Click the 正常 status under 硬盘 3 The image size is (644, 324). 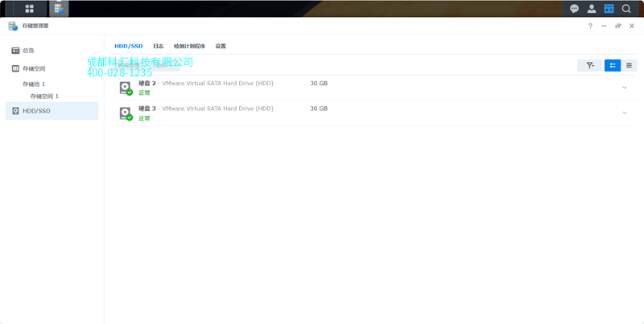(144, 118)
